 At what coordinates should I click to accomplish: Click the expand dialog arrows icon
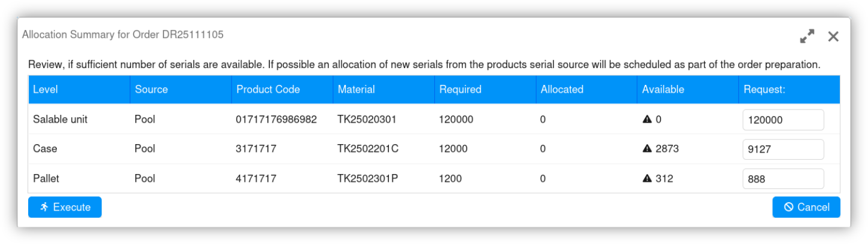tap(807, 36)
